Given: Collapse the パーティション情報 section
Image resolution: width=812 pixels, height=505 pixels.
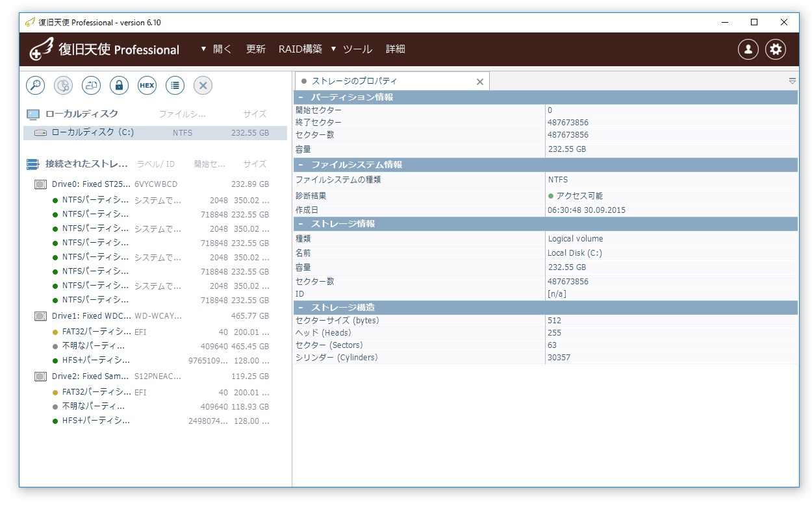Looking at the screenshot, I should pyautogui.click(x=301, y=97).
